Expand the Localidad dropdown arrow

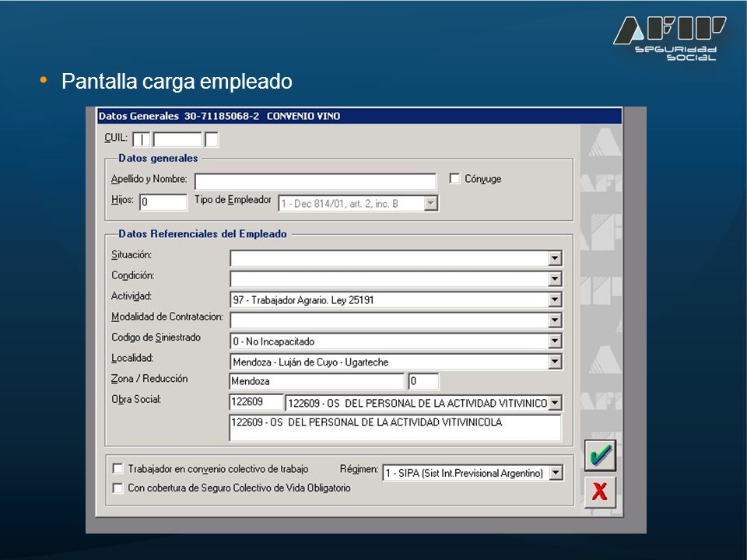tap(554, 362)
